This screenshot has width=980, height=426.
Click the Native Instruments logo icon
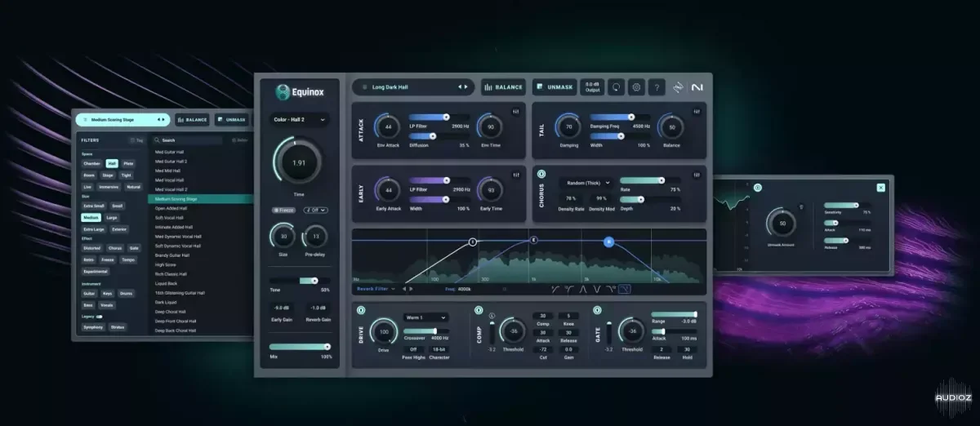[x=697, y=87]
